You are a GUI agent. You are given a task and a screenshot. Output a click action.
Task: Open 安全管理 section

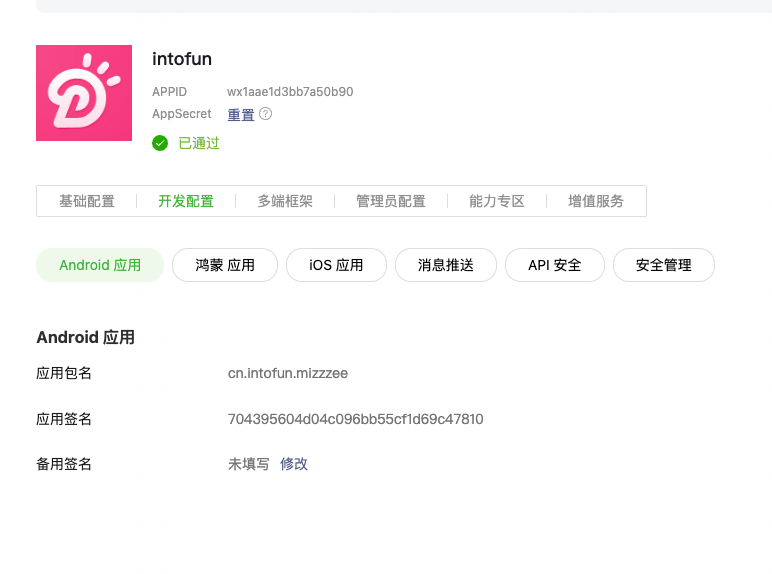pyautogui.click(x=664, y=265)
